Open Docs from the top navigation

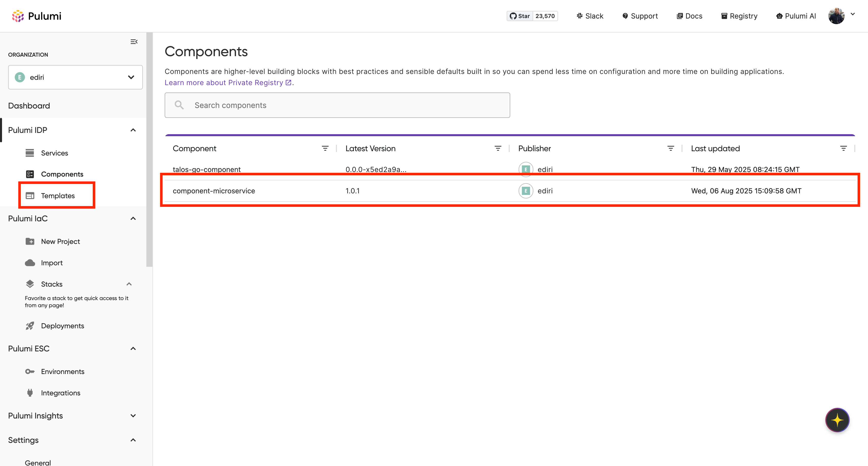click(x=689, y=16)
